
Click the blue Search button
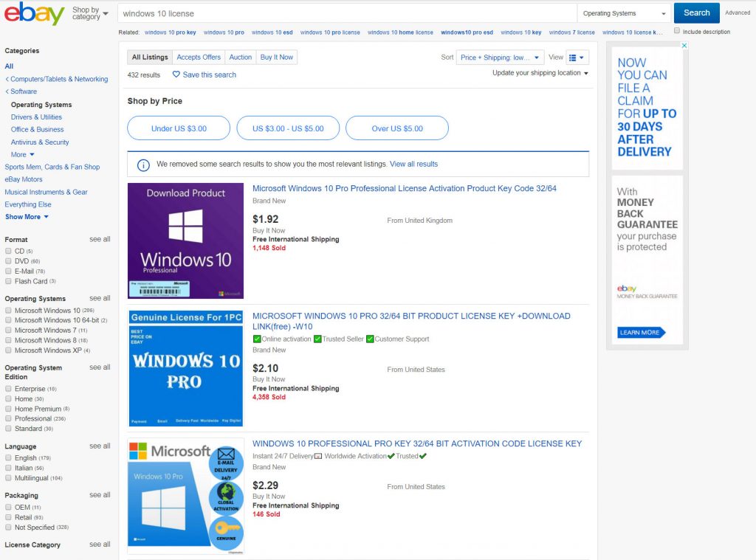(x=697, y=13)
